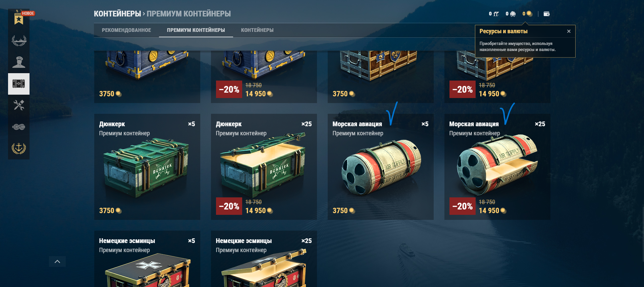Open the commander bust icon in sidebar
The height and width of the screenshot is (287, 644).
coord(19,62)
